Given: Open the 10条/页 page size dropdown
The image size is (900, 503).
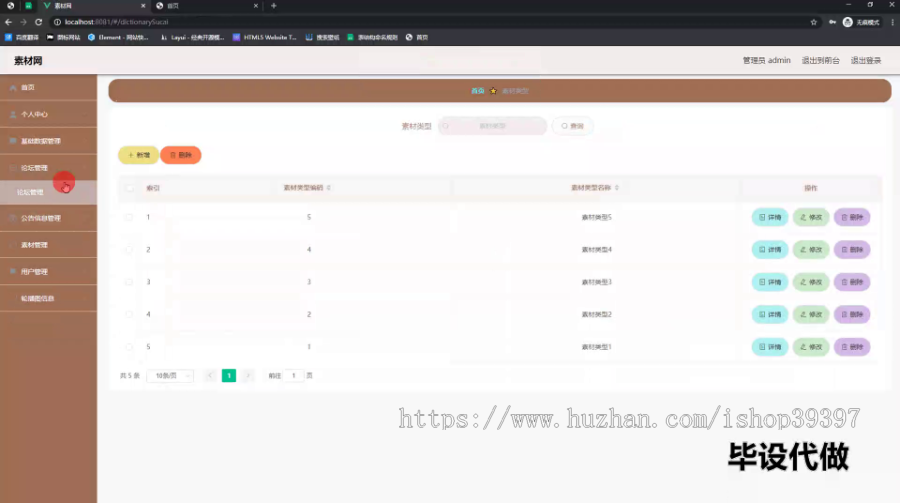Looking at the screenshot, I should pos(170,376).
